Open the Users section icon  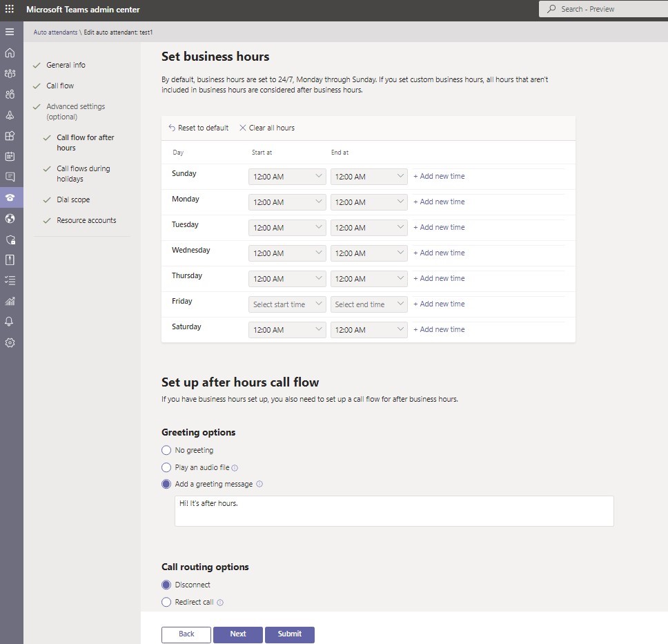click(x=10, y=94)
